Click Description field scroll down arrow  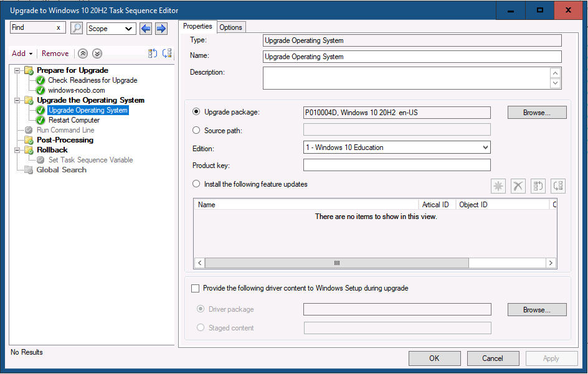[x=556, y=83]
